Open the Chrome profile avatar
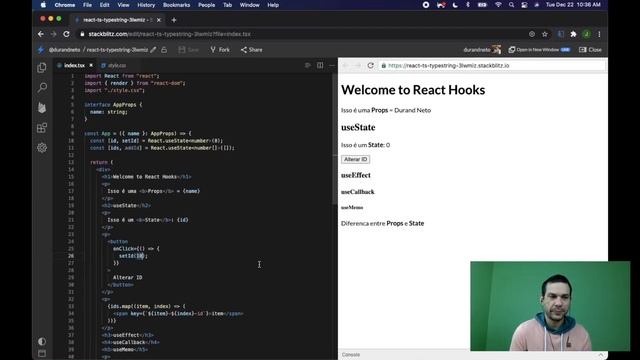This screenshot has width=640, height=360. [x=587, y=34]
